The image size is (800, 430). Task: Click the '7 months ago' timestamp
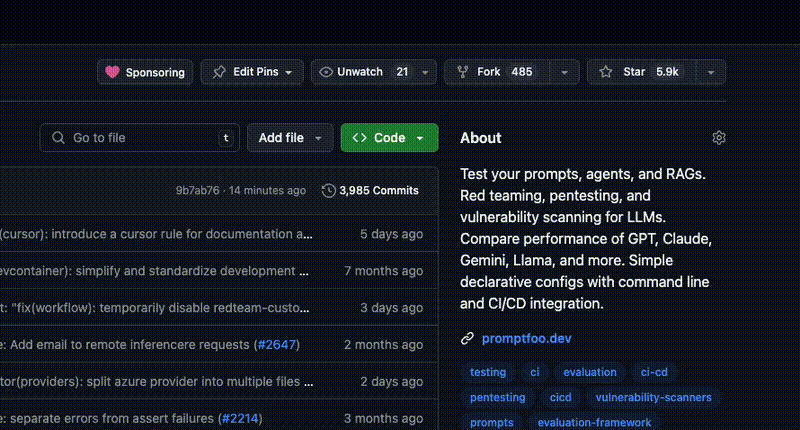pyautogui.click(x=384, y=271)
